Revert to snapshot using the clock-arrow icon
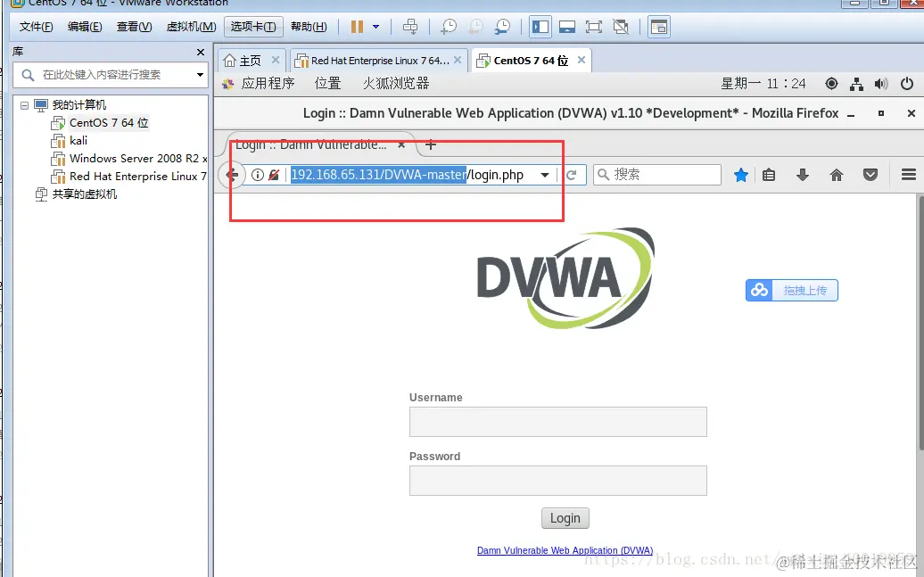This screenshot has width=924, height=577. pos(475,27)
